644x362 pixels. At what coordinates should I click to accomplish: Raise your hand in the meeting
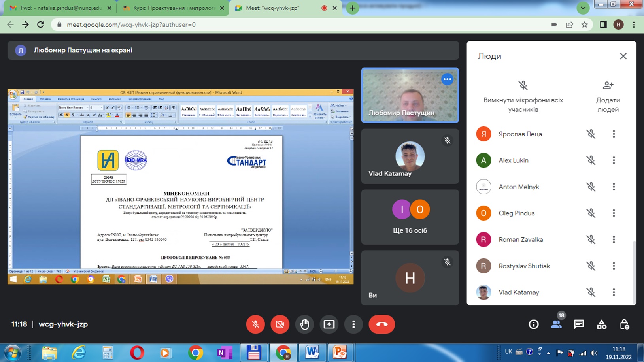point(304,324)
